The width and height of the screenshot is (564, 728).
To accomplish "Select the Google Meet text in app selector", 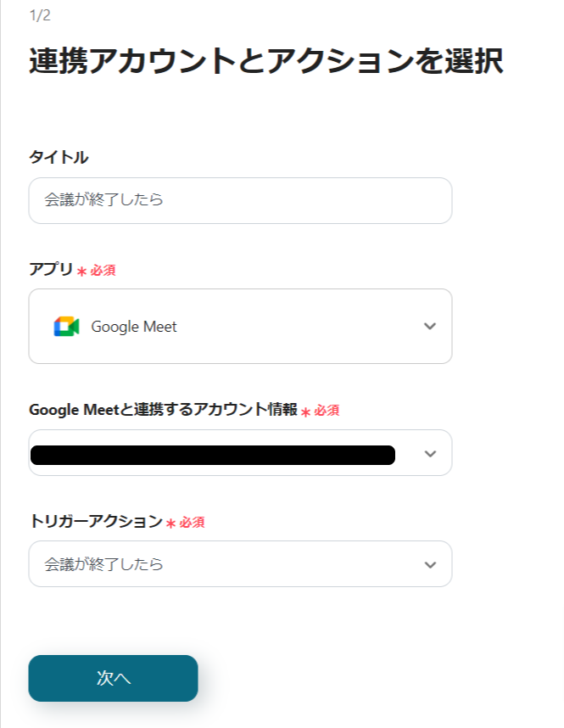I will point(134,327).
